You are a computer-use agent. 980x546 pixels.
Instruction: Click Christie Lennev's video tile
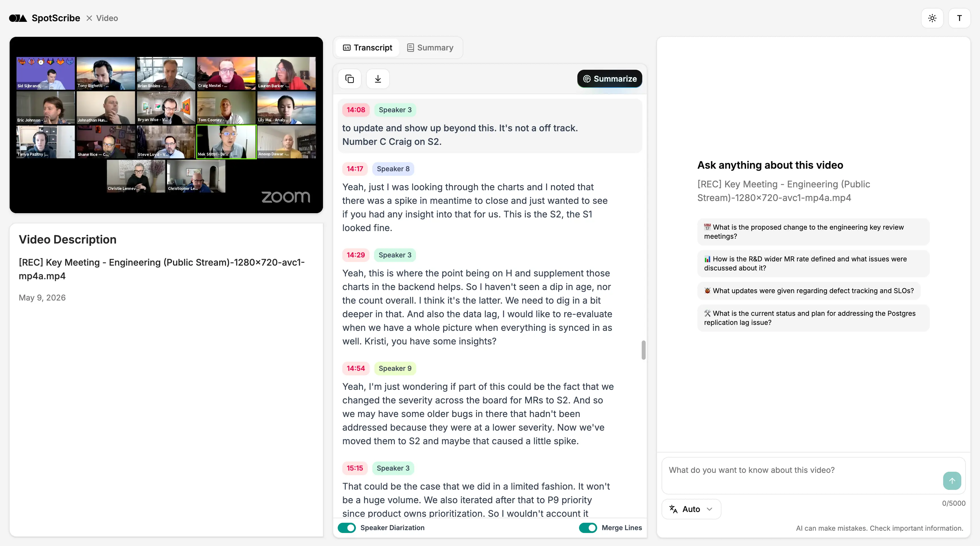pyautogui.click(x=136, y=176)
